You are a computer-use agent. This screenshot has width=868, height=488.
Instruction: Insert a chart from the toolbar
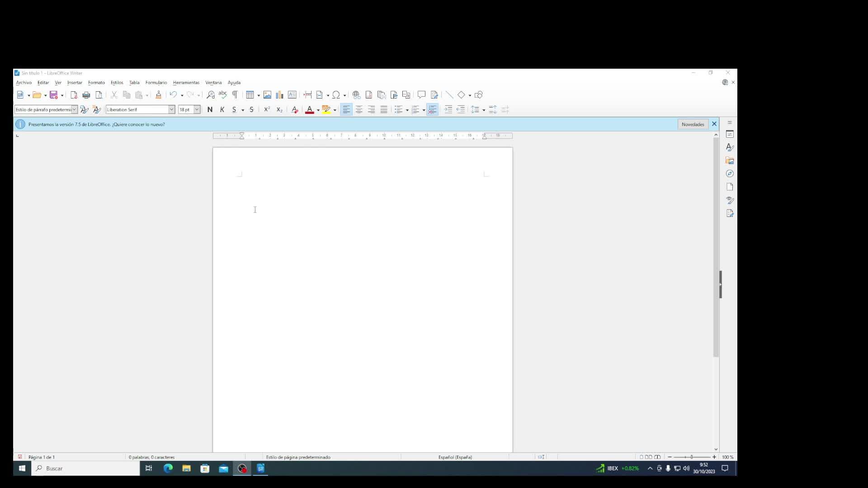[279, 95]
